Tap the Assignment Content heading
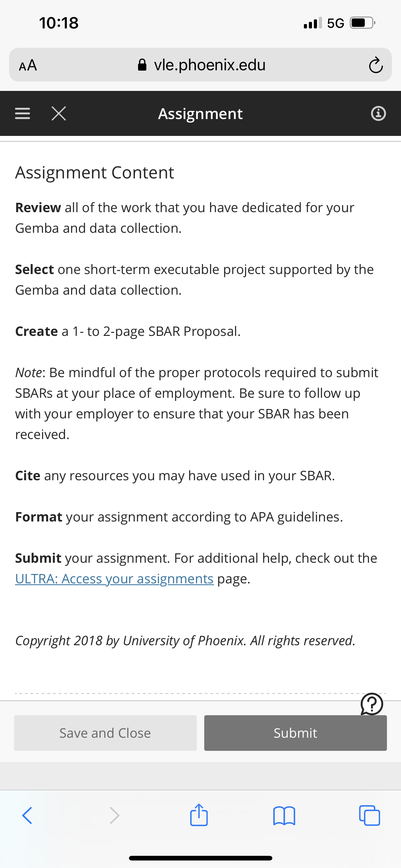The width and height of the screenshot is (401, 868). pyautogui.click(x=95, y=172)
